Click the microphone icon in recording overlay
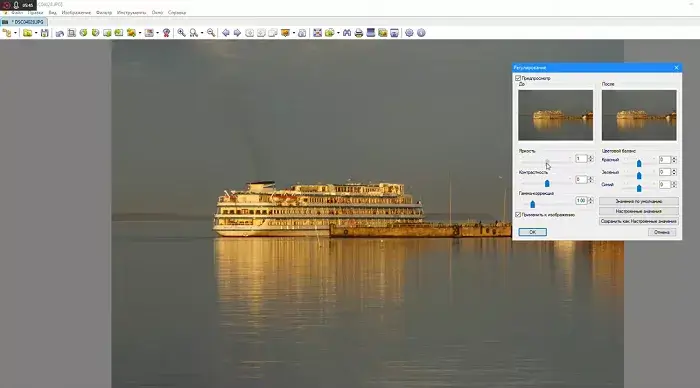The image size is (700, 388). click(x=16, y=5)
